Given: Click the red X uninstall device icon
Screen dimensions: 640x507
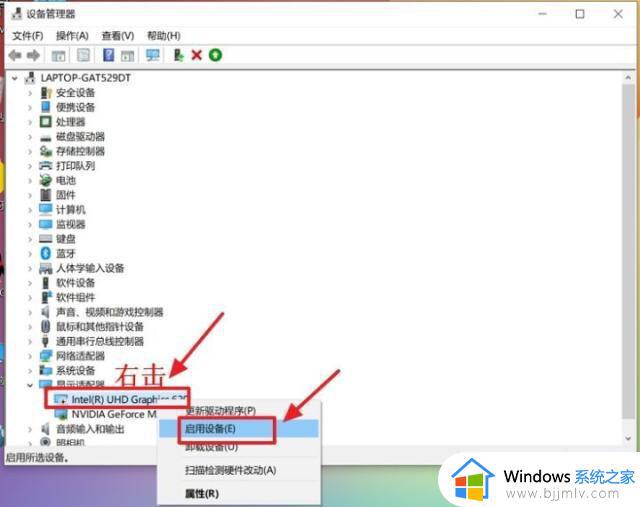Looking at the screenshot, I should (x=197, y=55).
